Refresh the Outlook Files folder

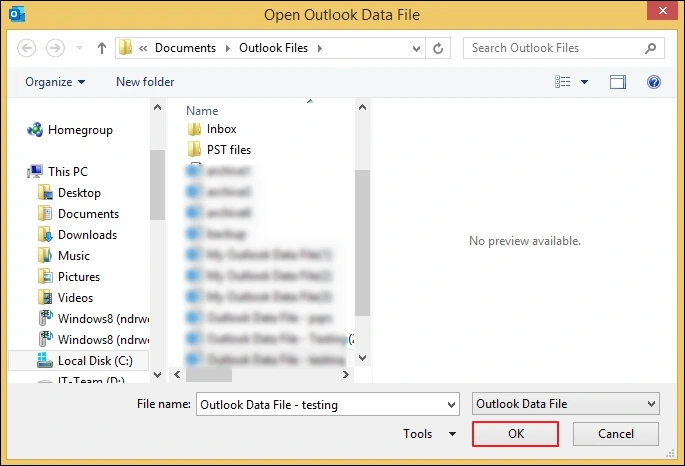click(438, 48)
